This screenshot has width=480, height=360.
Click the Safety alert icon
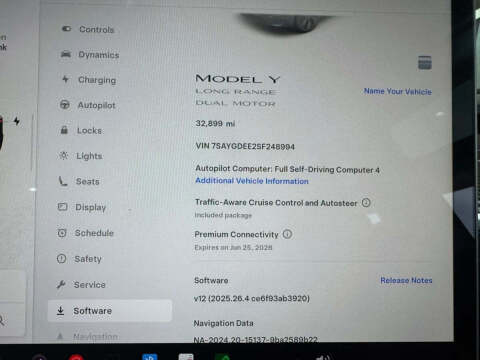61,258
